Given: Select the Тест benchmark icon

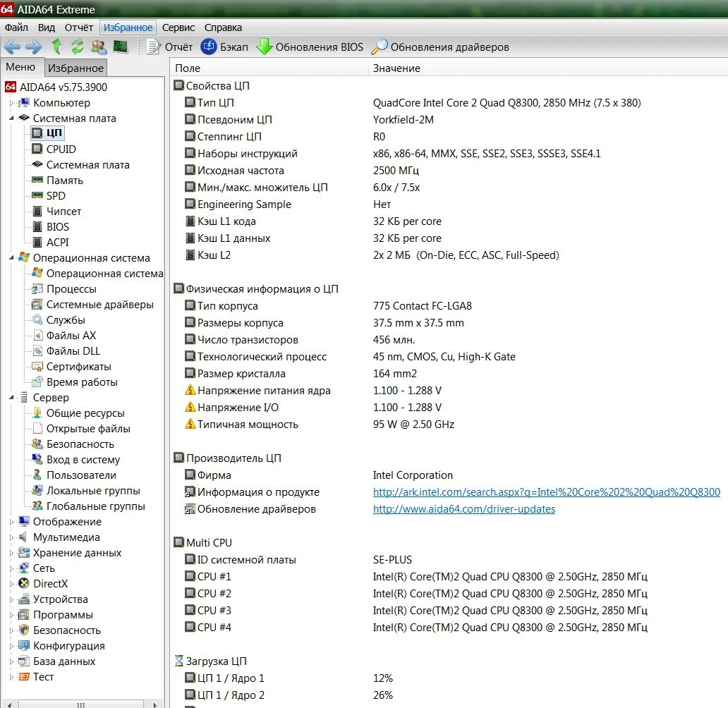Looking at the screenshot, I should tap(24, 677).
